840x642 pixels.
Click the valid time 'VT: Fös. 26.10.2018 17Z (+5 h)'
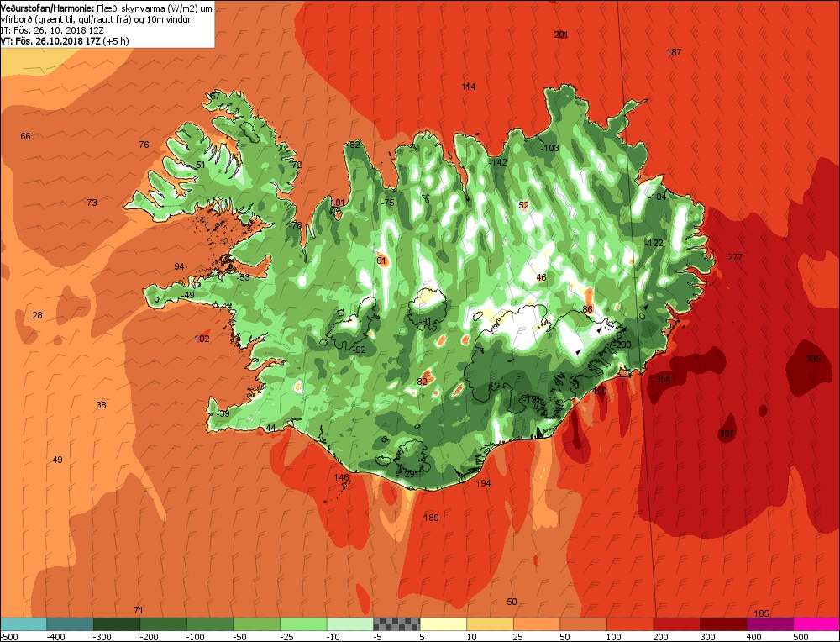65,40
